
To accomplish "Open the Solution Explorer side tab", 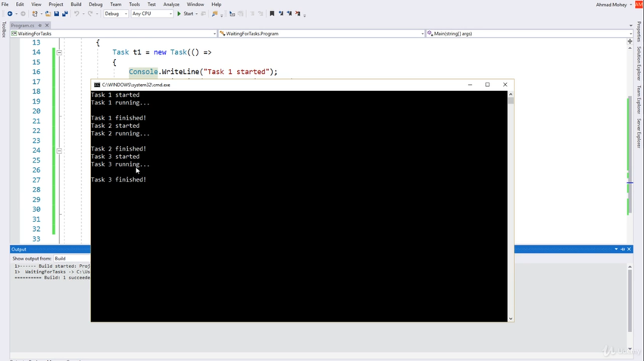I will click(x=639, y=63).
